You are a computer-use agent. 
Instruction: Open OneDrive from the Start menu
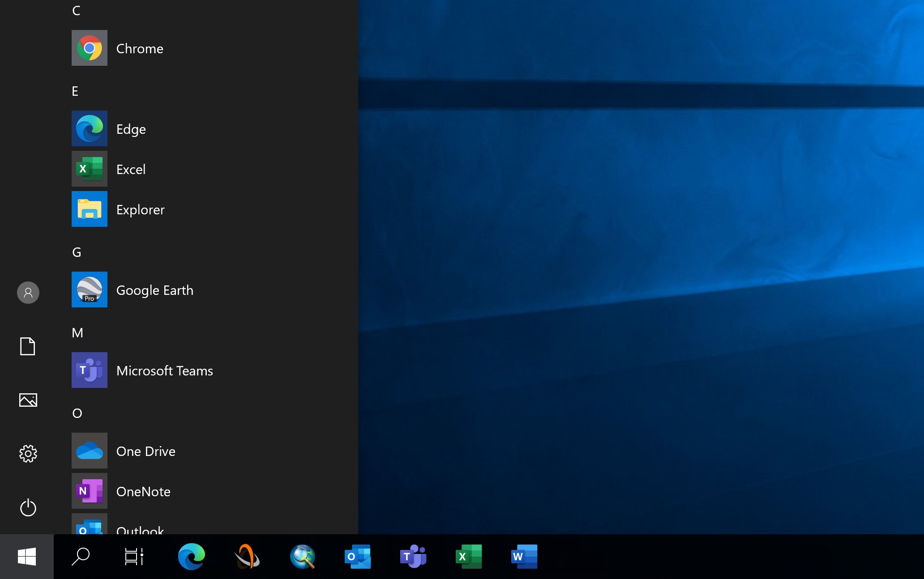coord(145,451)
